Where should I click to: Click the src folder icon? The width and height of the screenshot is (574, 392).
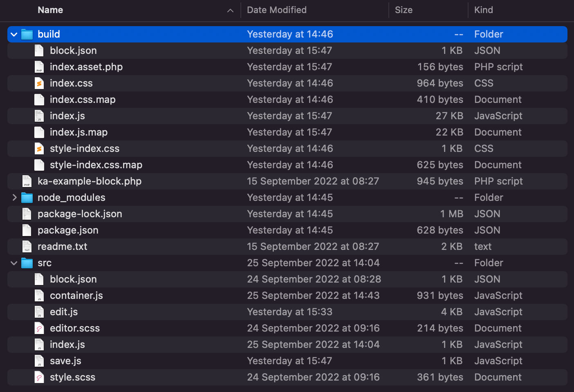(27, 263)
